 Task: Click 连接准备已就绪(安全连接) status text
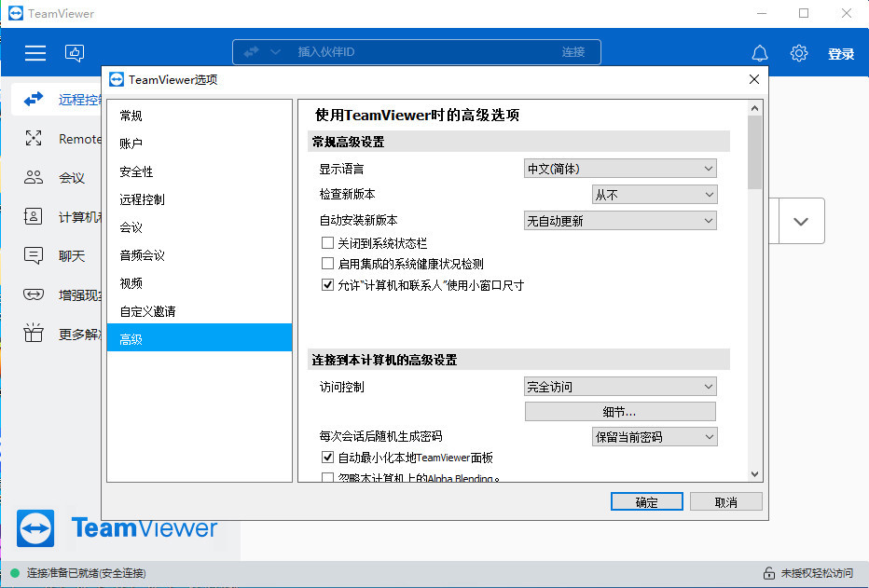tap(87, 573)
